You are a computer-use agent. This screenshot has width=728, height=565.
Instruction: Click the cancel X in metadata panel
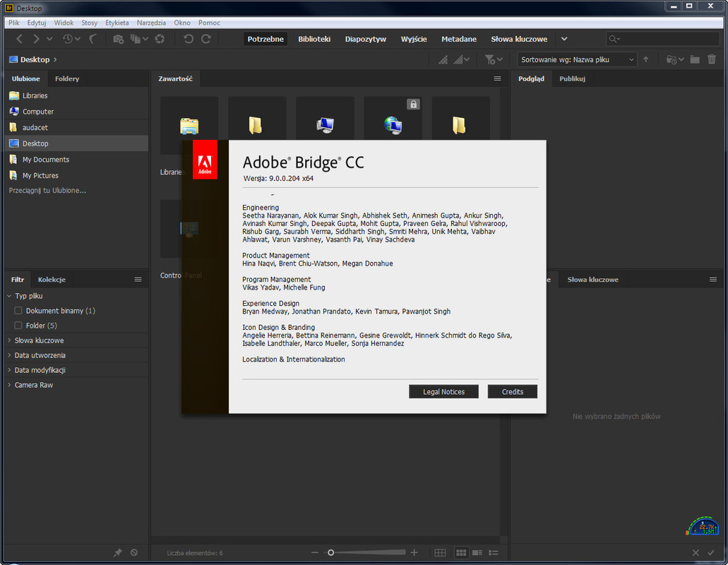coord(696,552)
